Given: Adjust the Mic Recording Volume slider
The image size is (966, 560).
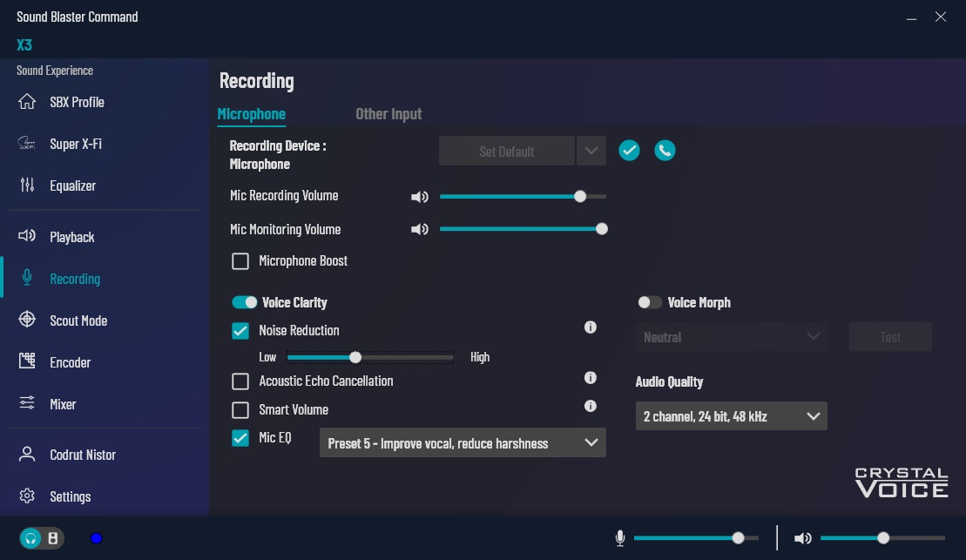Looking at the screenshot, I should click(523, 197).
